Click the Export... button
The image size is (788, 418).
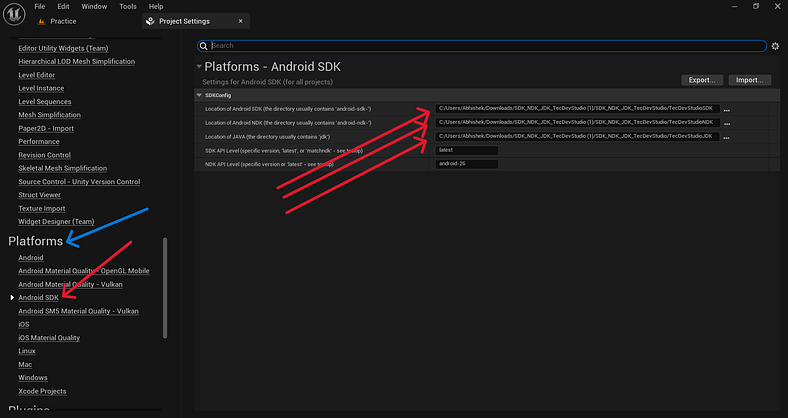[702, 80]
